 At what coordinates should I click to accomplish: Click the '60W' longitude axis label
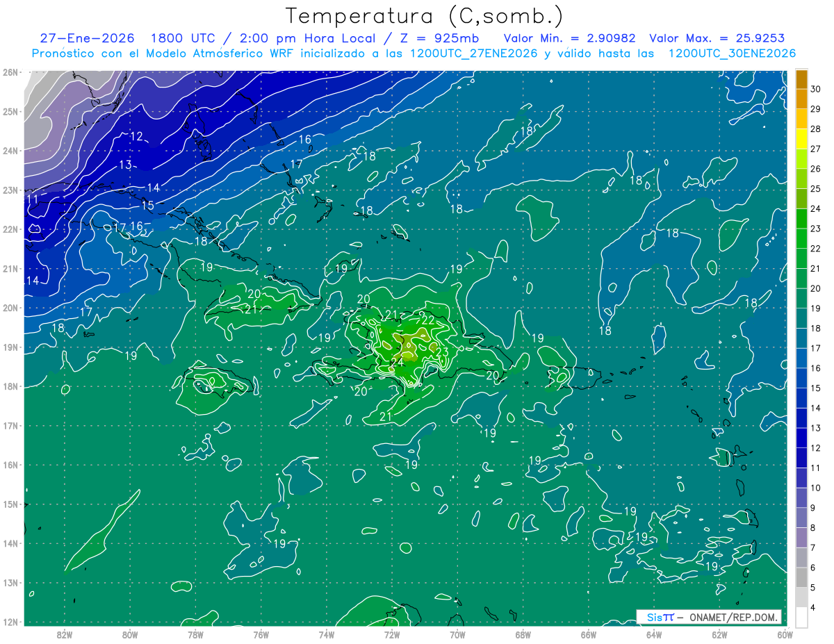[x=785, y=635]
